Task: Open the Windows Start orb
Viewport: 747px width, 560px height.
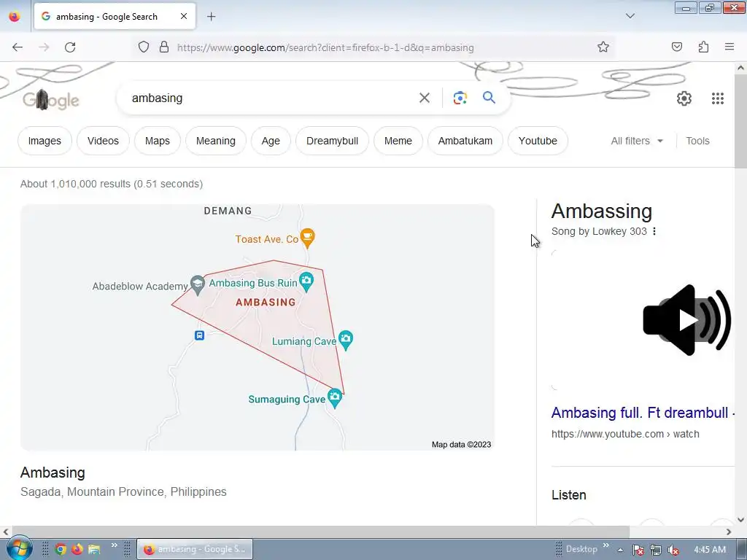Action: point(20,548)
